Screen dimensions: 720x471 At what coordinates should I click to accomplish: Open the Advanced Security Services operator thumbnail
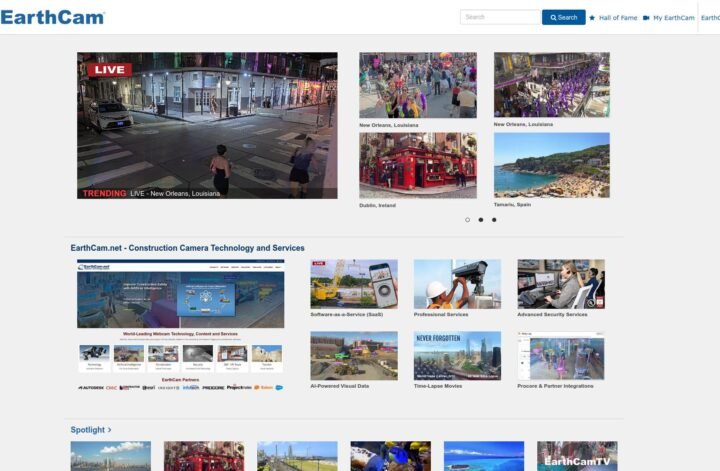[x=561, y=284]
